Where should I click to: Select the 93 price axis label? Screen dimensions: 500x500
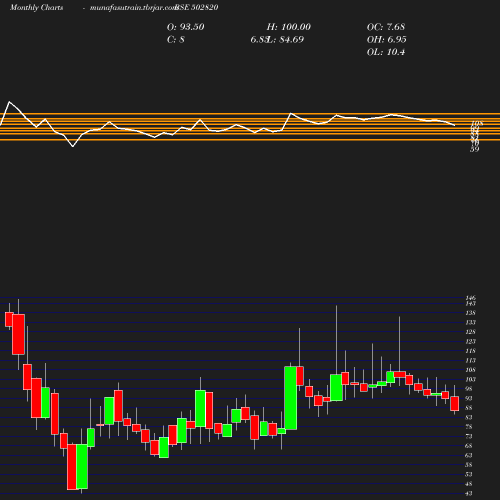469,398
